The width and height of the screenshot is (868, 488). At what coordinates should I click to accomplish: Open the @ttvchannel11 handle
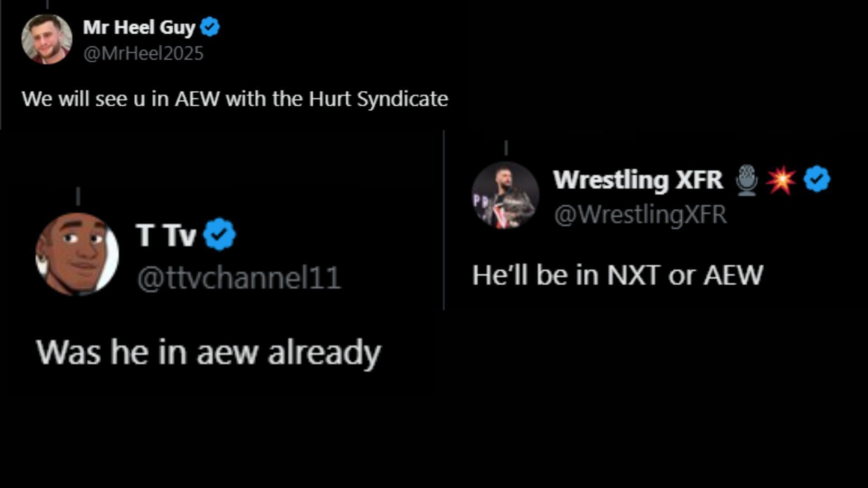click(239, 277)
